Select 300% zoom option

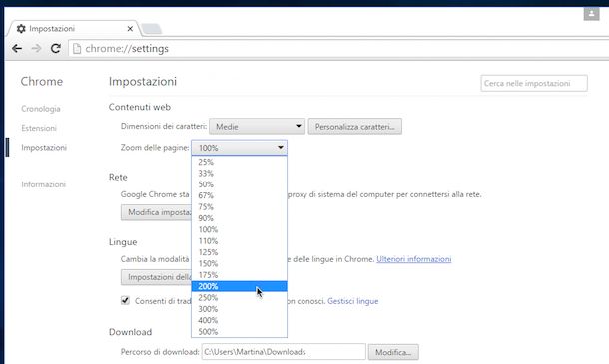(x=240, y=309)
